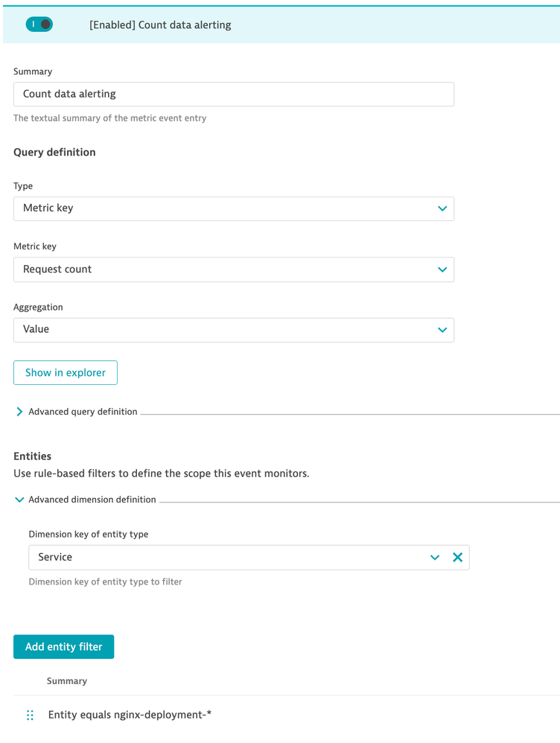The width and height of the screenshot is (560, 743).
Task: Click the Summary text input field
Action: pyautogui.click(x=233, y=94)
